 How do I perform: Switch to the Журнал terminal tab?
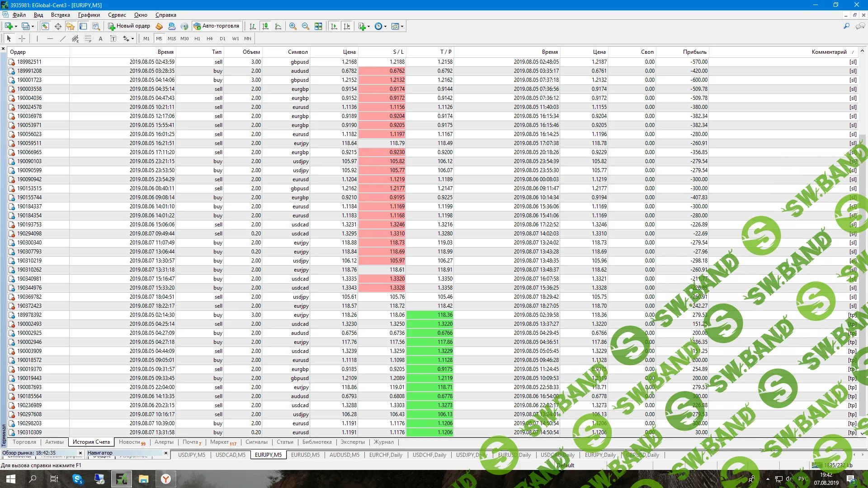(x=383, y=442)
